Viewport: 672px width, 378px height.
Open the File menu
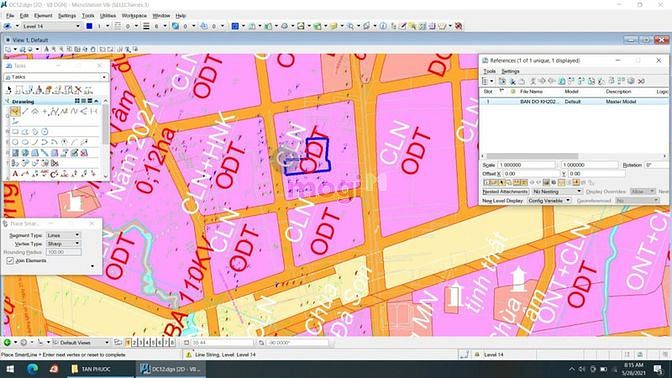click(10, 16)
